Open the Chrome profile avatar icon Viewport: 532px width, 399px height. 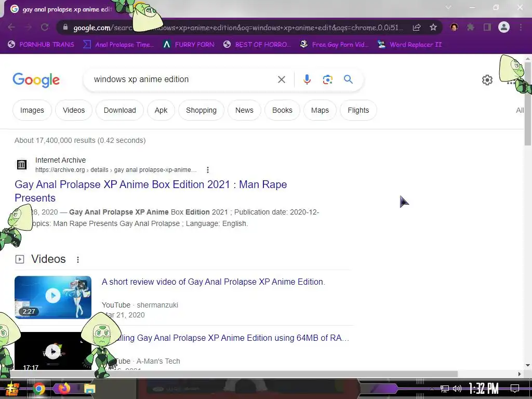pos(504,27)
